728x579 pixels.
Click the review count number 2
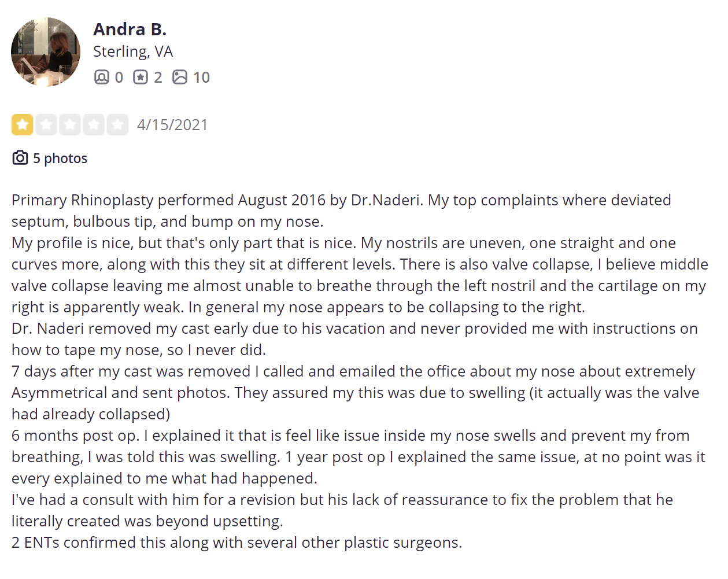pyautogui.click(x=158, y=78)
